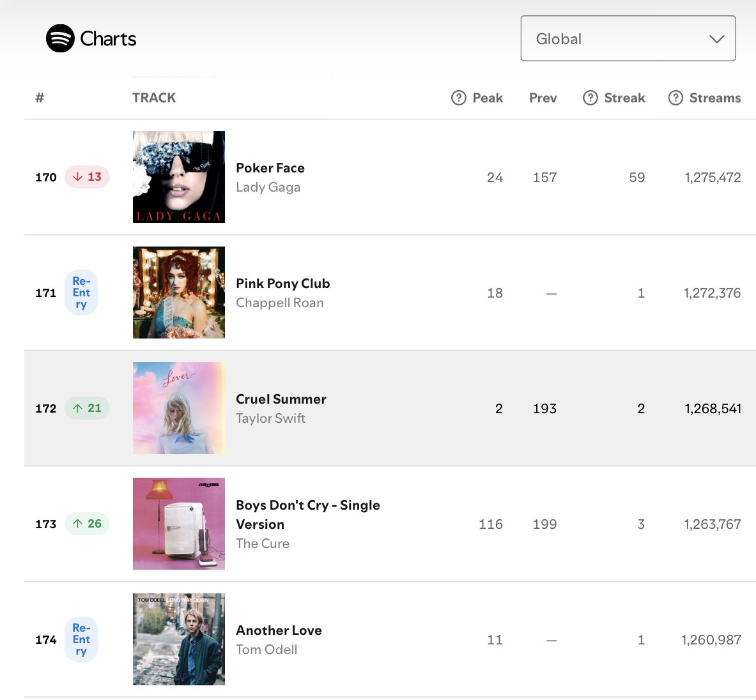Click the green up 26 position badge
Image resolution: width=756 pixels, height=700 pixels.
pyautogui.click(x=87, y=524)
